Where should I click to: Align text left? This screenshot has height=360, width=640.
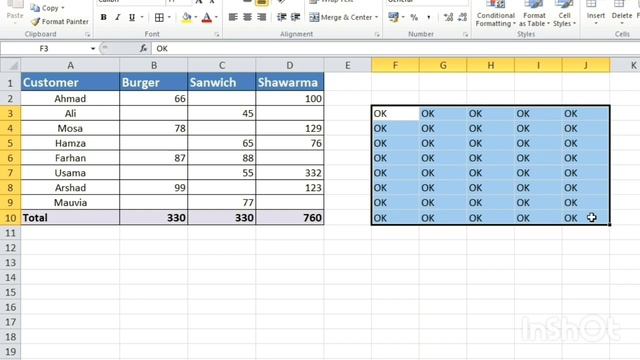(233, 17)
